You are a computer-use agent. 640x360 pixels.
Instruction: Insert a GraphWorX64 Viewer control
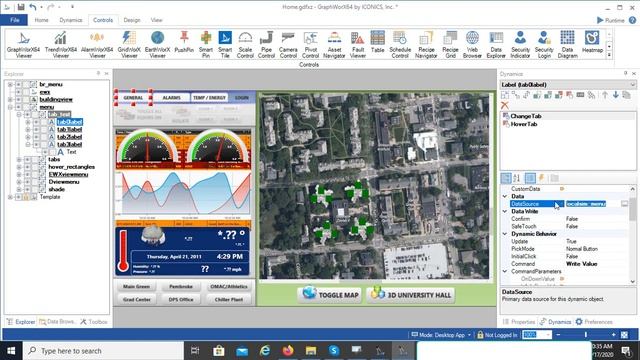point(23,44)
